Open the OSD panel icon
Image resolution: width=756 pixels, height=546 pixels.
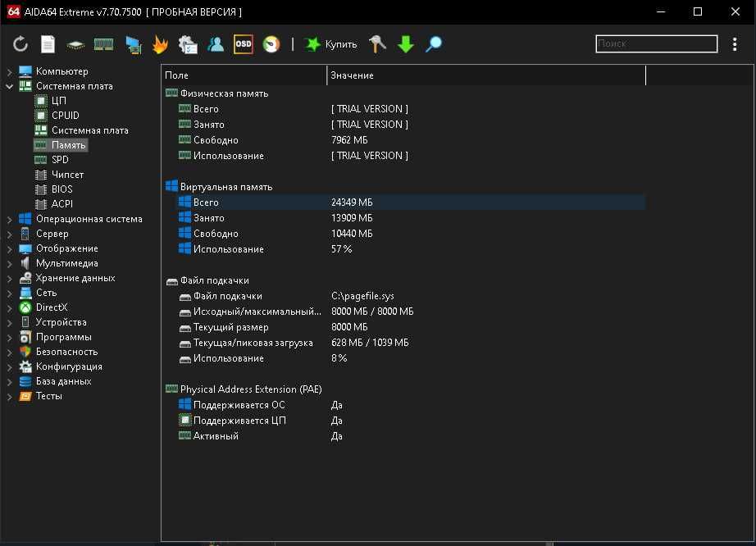click(243, 43)
